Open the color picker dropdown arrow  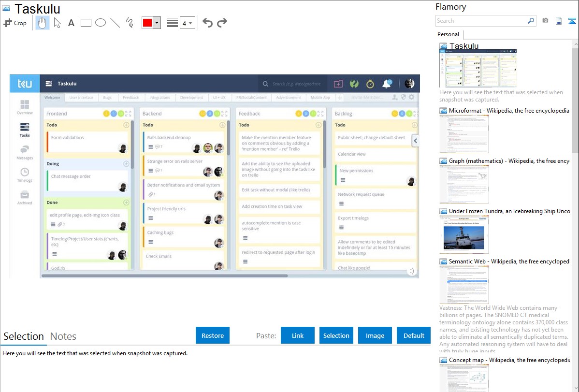157,23
